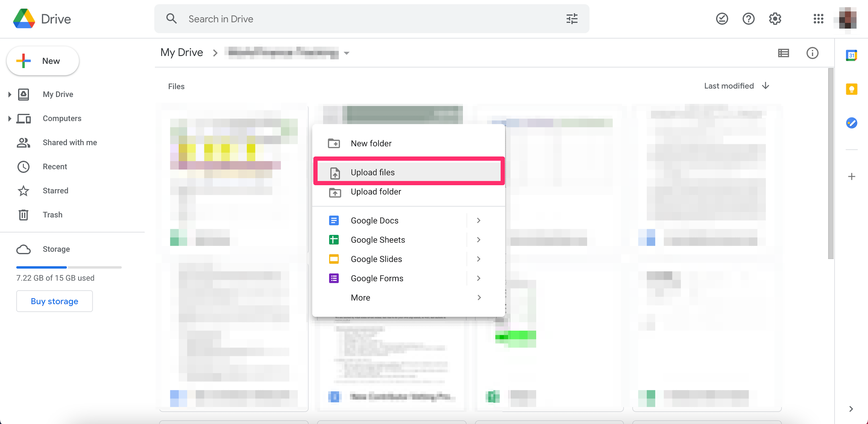This screenshot has height=424, width=868.
Task: Open Starred items
Action: coord(56,191)
